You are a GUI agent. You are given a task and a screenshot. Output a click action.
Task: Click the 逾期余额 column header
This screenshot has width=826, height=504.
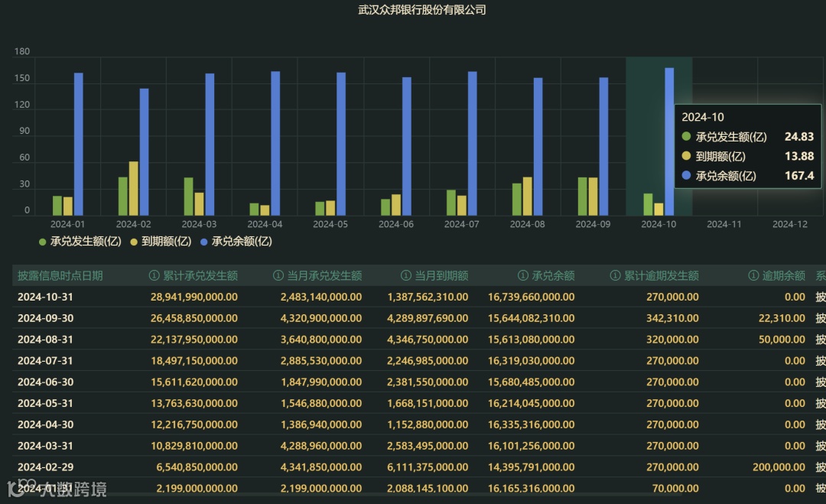pyautogui.click(x=784, y=275)
